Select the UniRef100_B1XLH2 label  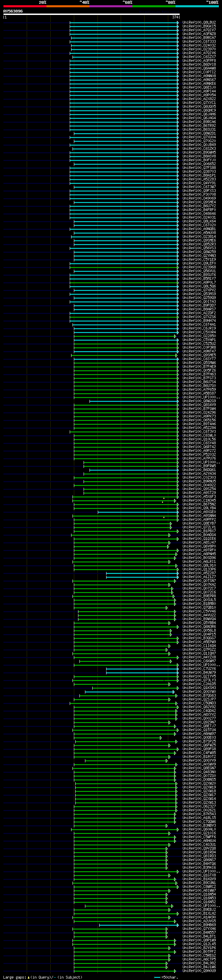point(199,913)
